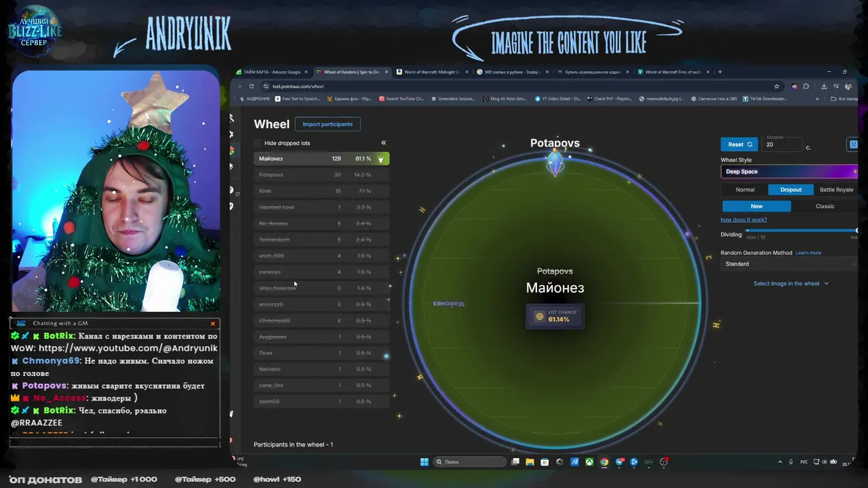Click the РУС language indicator in the tray

point(804,462)
